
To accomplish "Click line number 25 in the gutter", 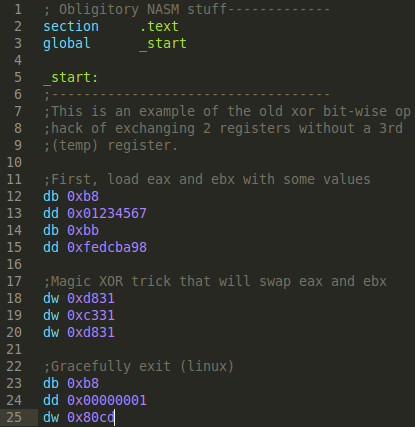I will (x=14, y=417).
